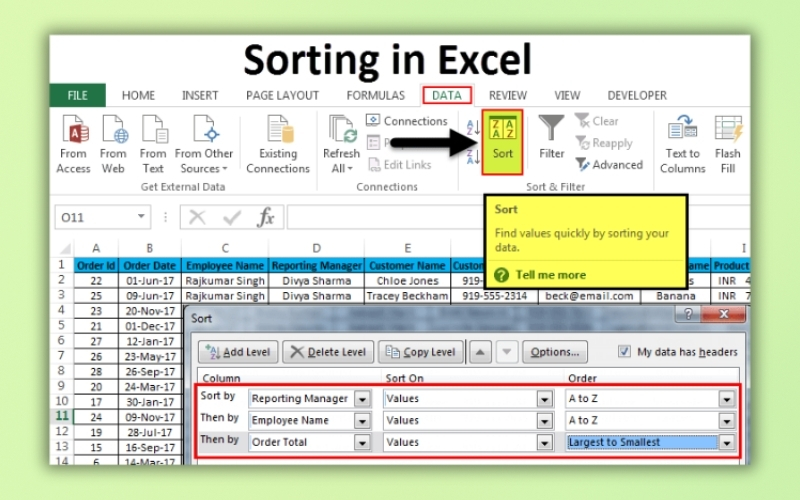The height and width of the screenshot is (500, 800).
Task: Open the Refresh All dropdown
Action: point(341,144)
